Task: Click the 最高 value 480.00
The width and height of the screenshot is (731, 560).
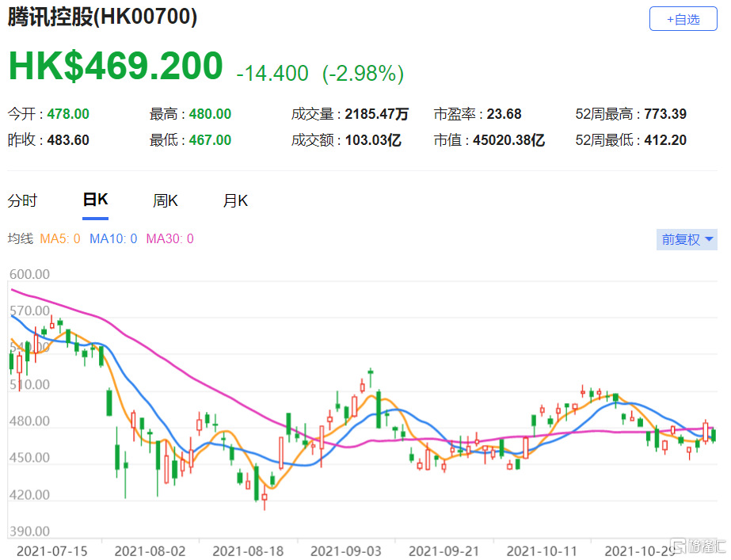Action: pyautogui.click(x=210, y=114)
